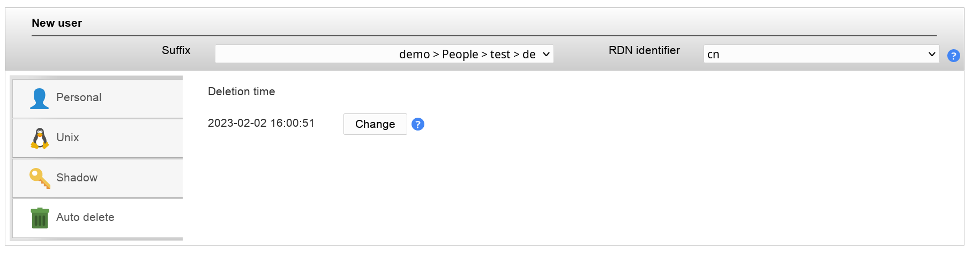Click the Suffix dropdown chevron arrow
The width and height of the screenshot is (980, 260).
coord(546,54)
